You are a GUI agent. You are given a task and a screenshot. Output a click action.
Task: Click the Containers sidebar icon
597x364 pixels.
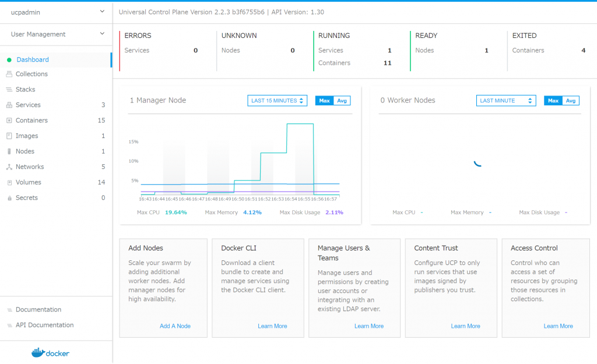(x=9, y=121)
